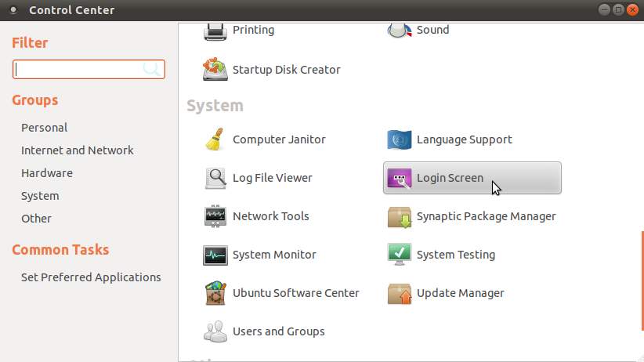Launch Startup Disk Creator icon
The width and height of the screenshot is (644, 362).
coord(215,70)
